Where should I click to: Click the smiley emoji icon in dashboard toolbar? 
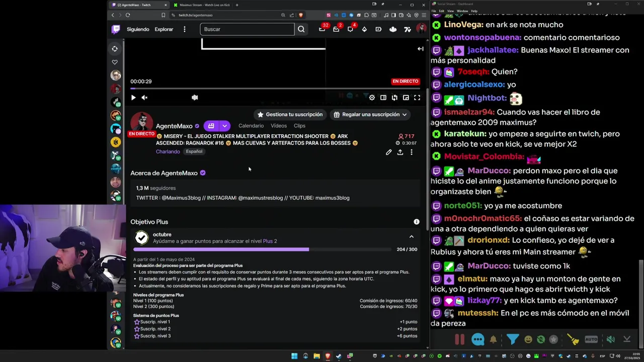click(528, 340)
